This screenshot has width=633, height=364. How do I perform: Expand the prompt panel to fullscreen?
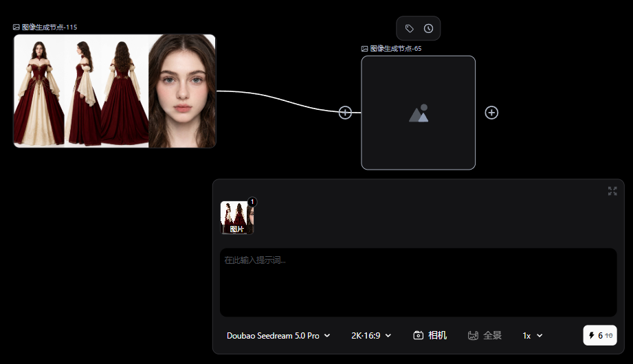(612, 191)
